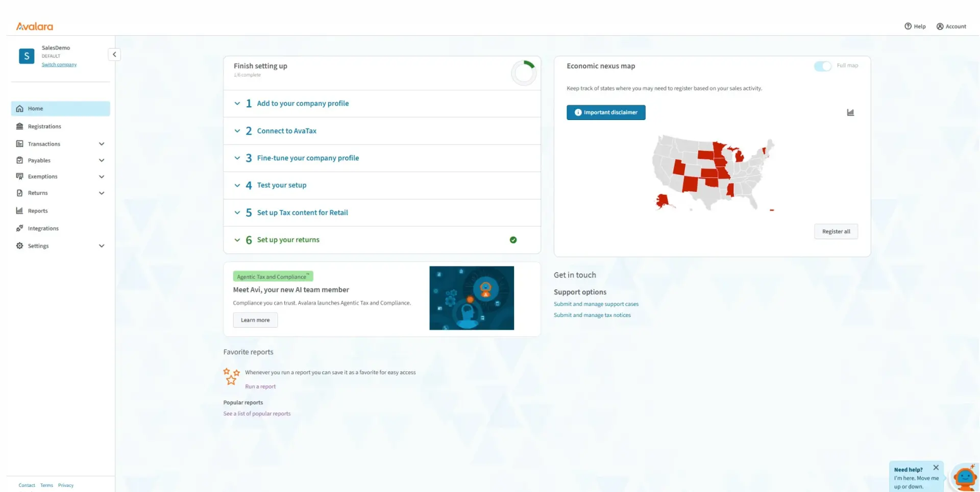Click the Terms footer link
The width and height of the screenshot is (980, 492).
[x=46, y=485]
